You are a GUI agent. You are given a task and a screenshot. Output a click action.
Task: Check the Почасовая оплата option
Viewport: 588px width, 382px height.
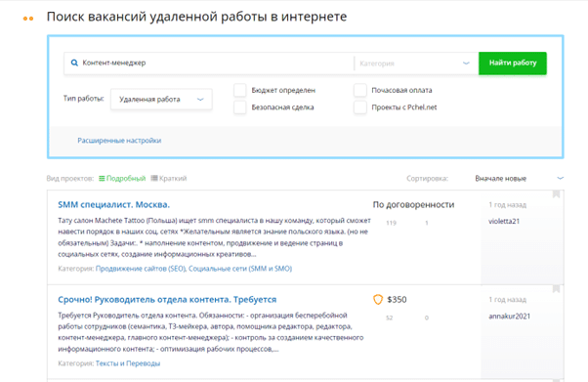[x=360, y=90]
